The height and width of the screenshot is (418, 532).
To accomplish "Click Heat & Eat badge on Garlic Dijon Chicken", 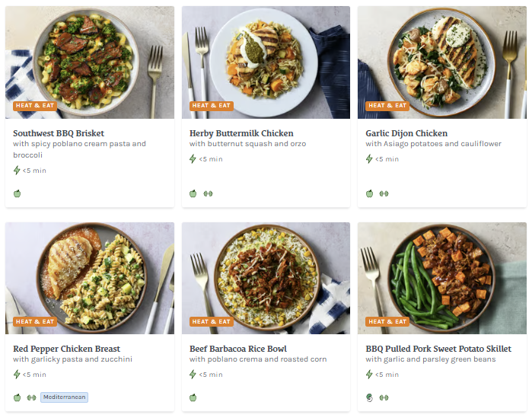I will click(387, 106).
